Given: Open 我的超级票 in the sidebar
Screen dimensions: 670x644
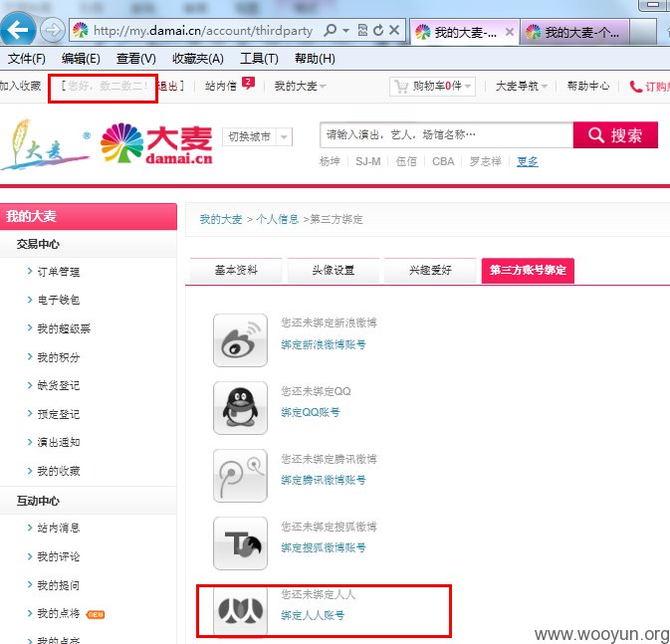Looking at the screenshot, I should 64,328.
